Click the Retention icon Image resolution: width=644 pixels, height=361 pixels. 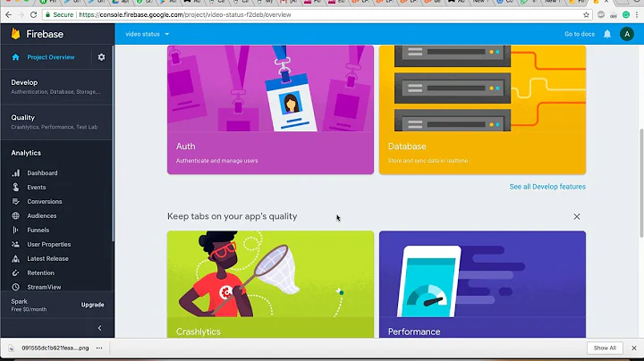(15, 273)
